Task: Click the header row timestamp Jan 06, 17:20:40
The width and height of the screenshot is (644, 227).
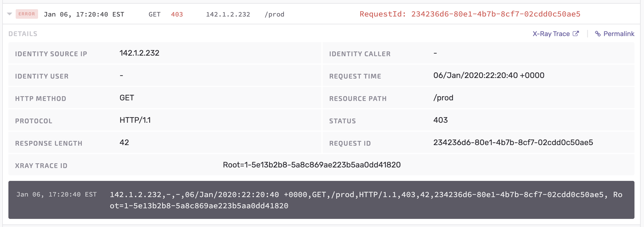Action: coord(84,14)
